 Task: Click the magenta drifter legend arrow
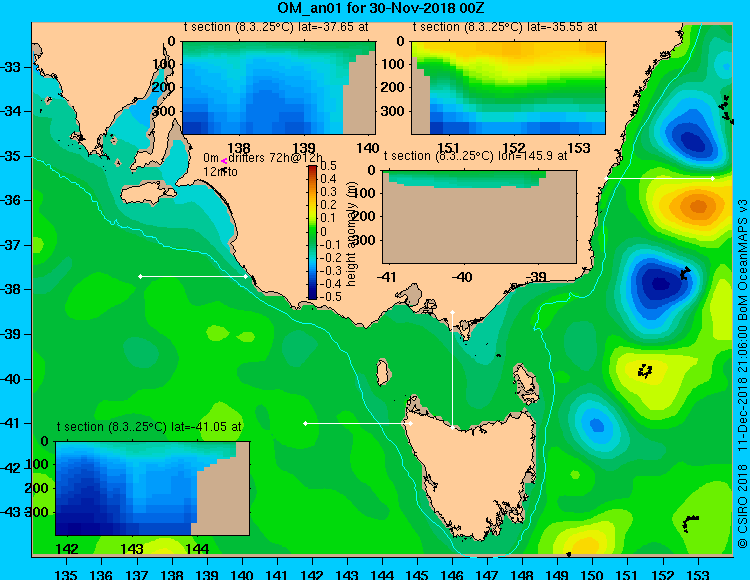coord(223,162)
